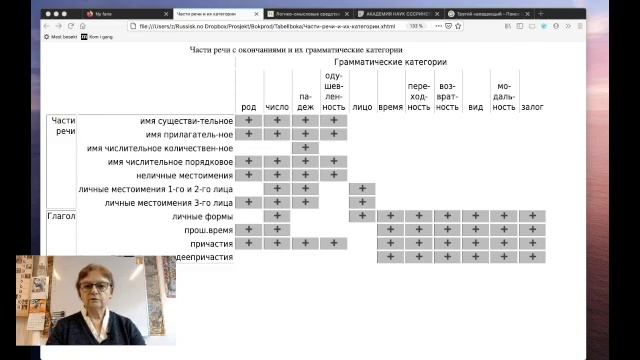The width and height of the screenshot is (640, 360).
Task: Click plus cell for количественное under падеж
Action: 305,148
